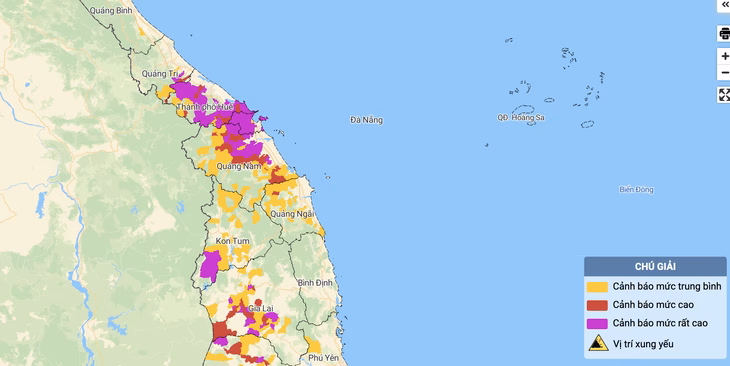Click the weak-point landslide triangle legend icon
This screenshot has height=366, width=730.
click(598, 343)
